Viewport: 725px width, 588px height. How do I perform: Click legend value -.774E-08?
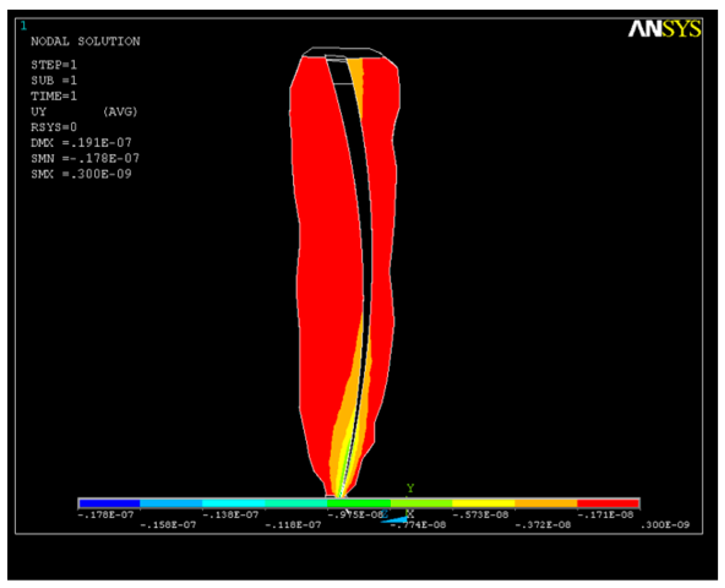pos(418,525)
